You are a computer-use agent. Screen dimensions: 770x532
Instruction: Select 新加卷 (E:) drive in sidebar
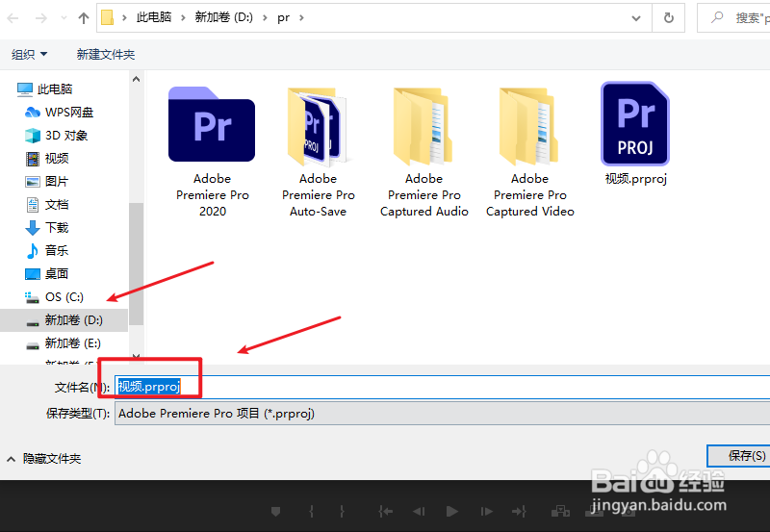(63, 343)
